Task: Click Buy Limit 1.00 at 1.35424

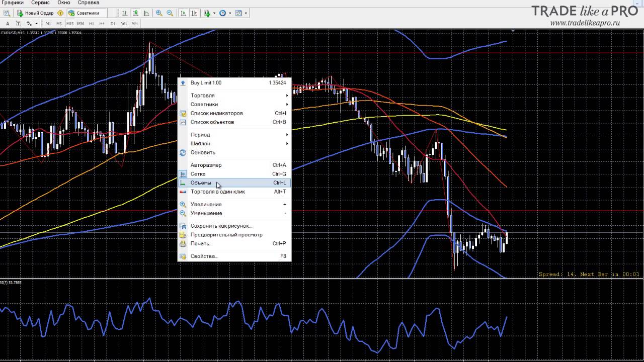Action: point(234,83)
